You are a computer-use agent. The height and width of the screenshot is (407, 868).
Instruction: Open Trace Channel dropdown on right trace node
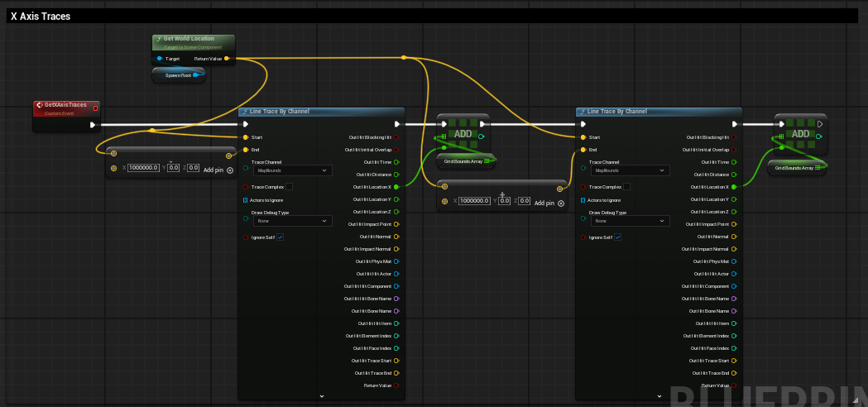[631, 170]
